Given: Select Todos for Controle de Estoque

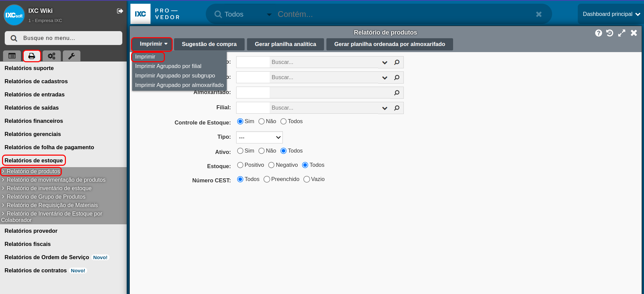Looking at the screenshot, I should (x=283, y=121).
